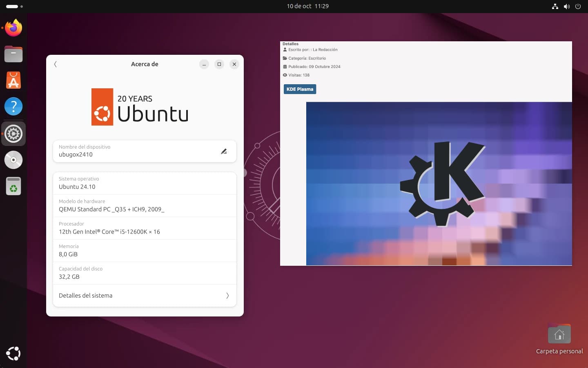Click the KDE Plasma tag button
This screenshot has height=368, width=588.
(x=300, y=89)
